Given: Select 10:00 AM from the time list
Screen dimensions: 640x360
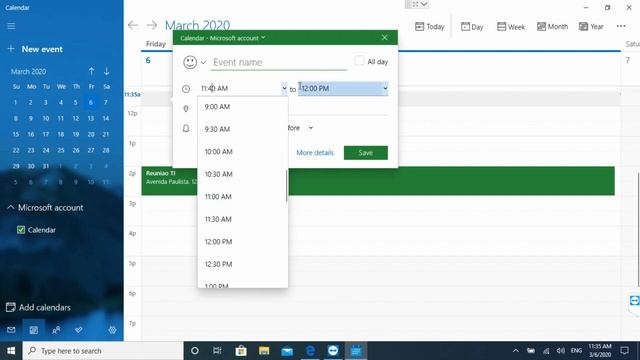Looking at the screenshot, I should 243,151.
